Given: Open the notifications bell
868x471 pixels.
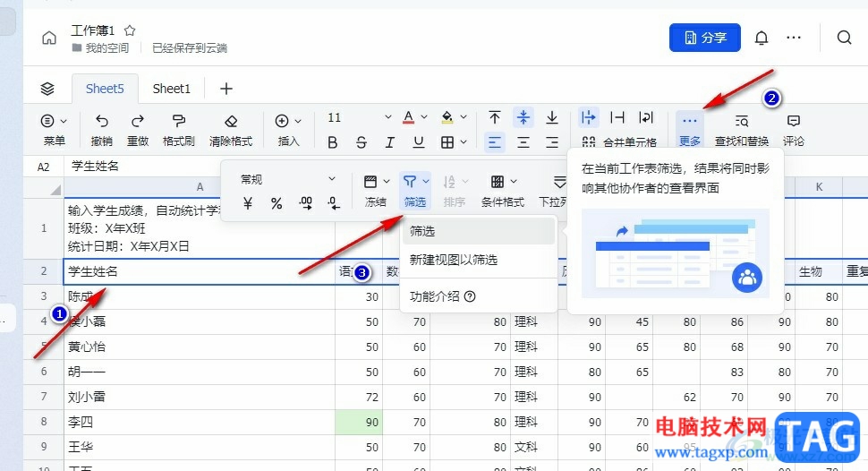Looking at the screenshot, I should 762,38.
